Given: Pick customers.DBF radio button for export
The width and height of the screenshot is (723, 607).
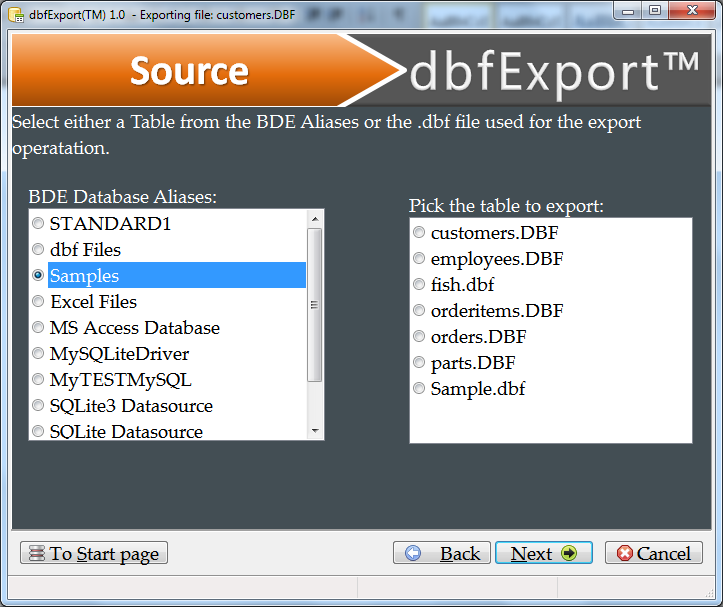Looking at the screenshot, I should pyautogui.click(x=419, y=232).
